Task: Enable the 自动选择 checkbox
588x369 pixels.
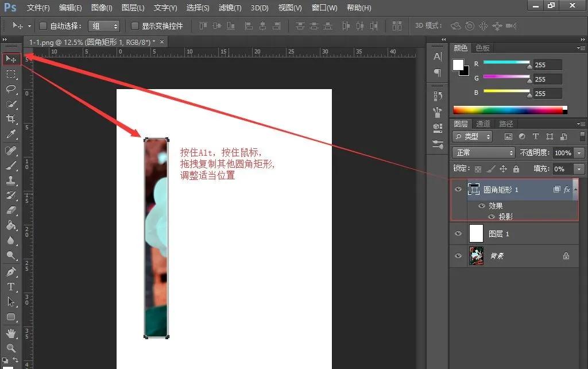Action: [43, 26]
